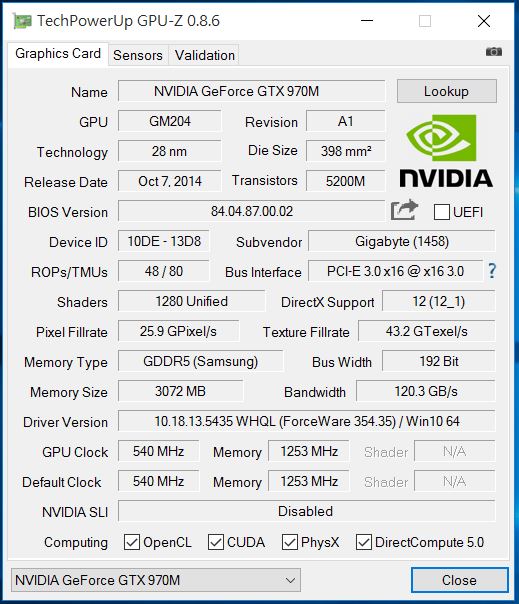
Task: Open the GeForce GTX 970M GPU dropdown
Action: point(156,580)
